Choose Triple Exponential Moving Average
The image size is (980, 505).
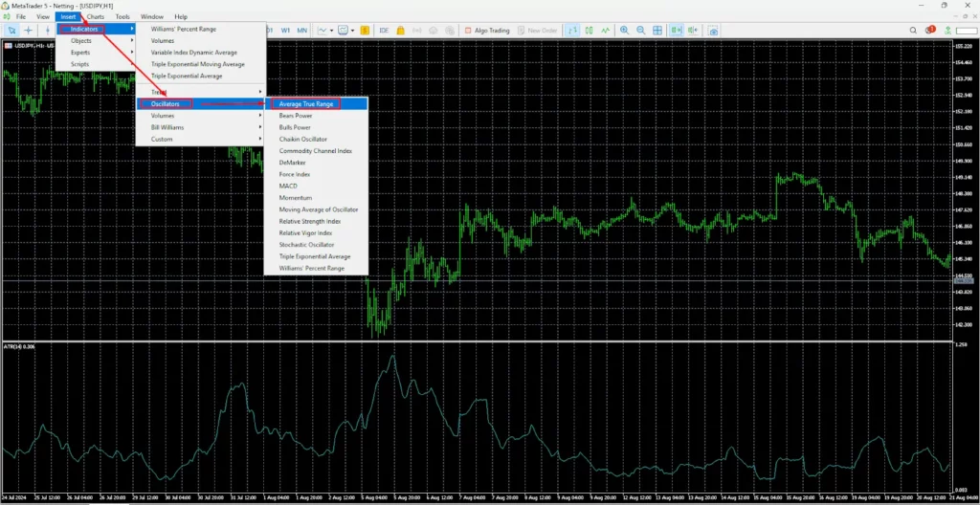coord(201,64)
